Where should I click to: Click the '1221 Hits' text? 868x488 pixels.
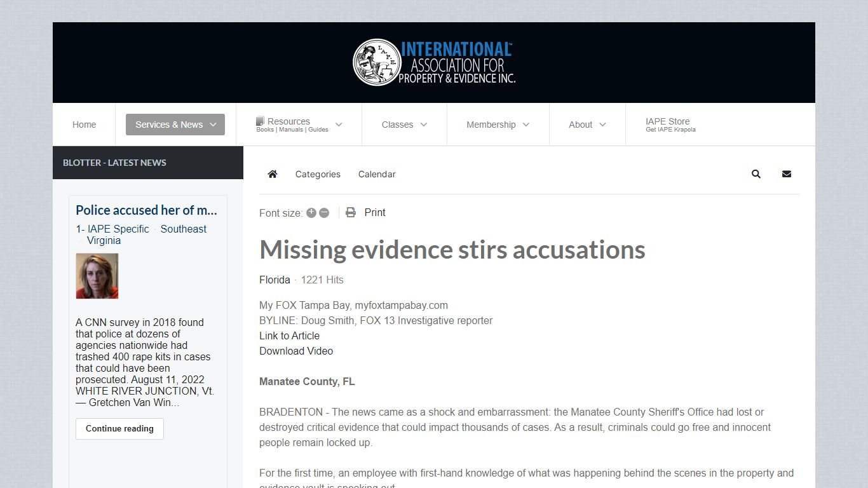(322, 280)
